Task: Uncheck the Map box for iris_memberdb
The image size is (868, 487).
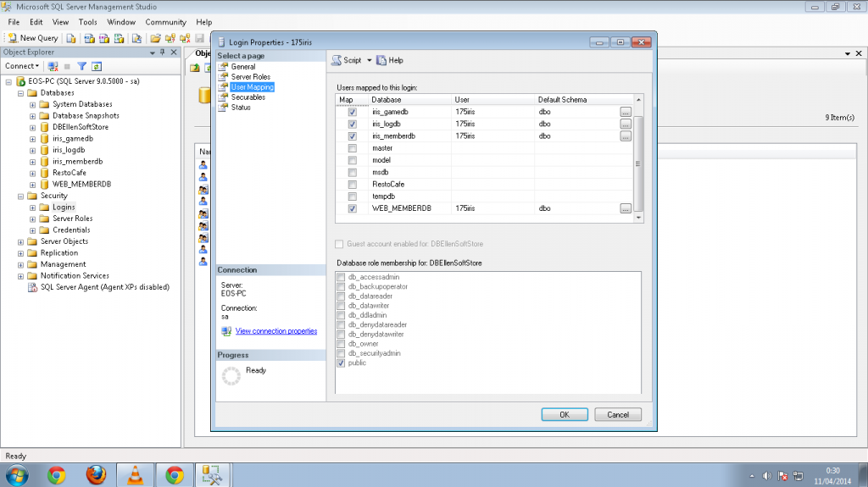Action: point(352,136)
